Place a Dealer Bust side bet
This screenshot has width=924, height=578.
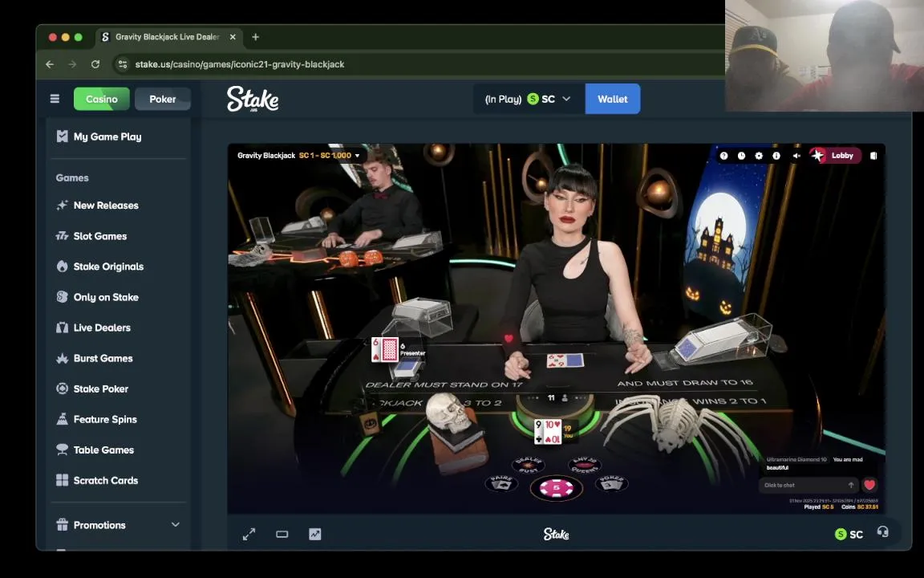tap(528, 466)
